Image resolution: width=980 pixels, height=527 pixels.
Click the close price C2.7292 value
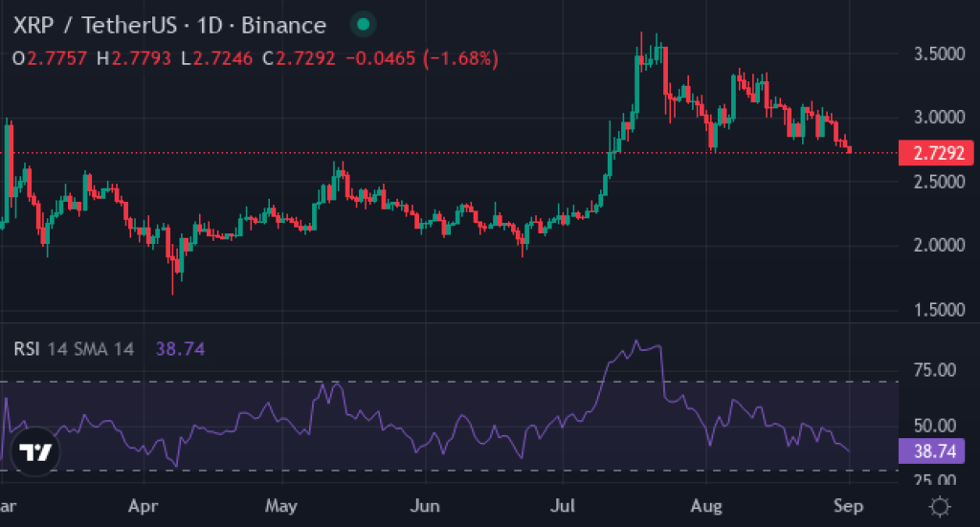pos(300,58)
